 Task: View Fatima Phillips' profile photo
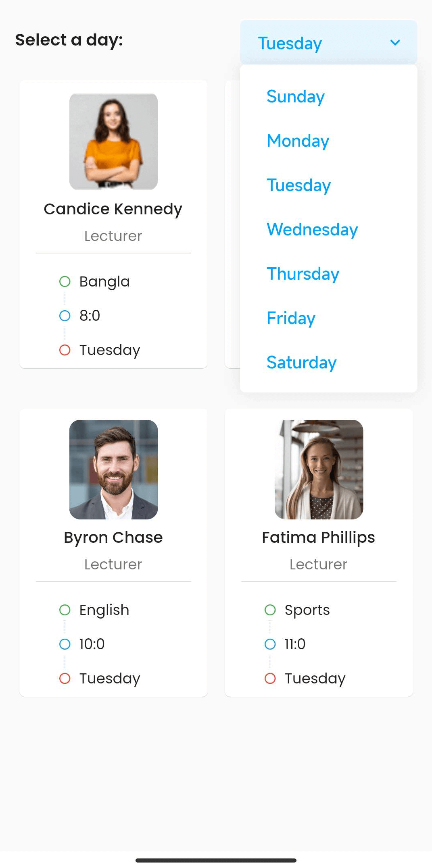(x=319, y=469)
